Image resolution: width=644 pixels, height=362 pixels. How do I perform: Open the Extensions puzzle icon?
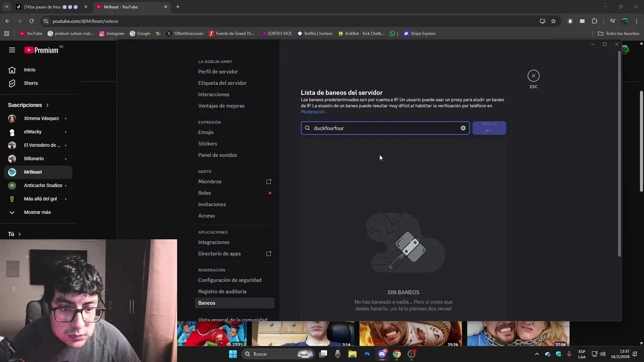tap(595, 21)
